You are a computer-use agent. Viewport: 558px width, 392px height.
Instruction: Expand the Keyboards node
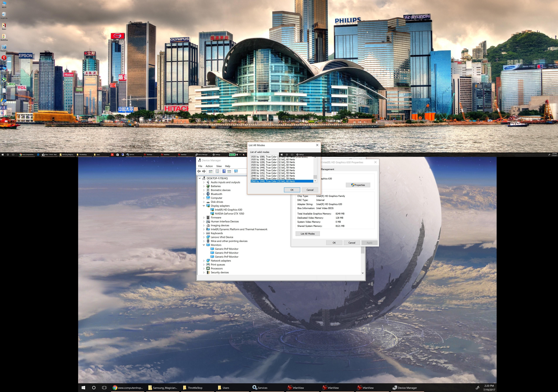(x=204, y=233)
